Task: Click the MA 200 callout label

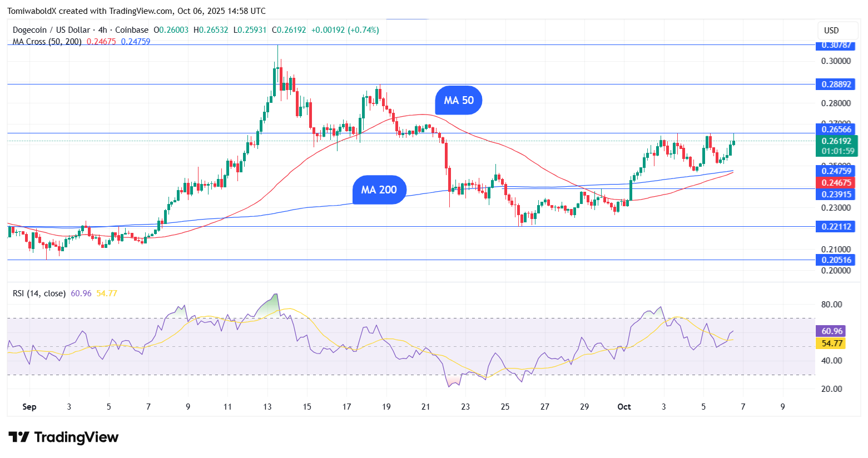Action: [379, 190]
